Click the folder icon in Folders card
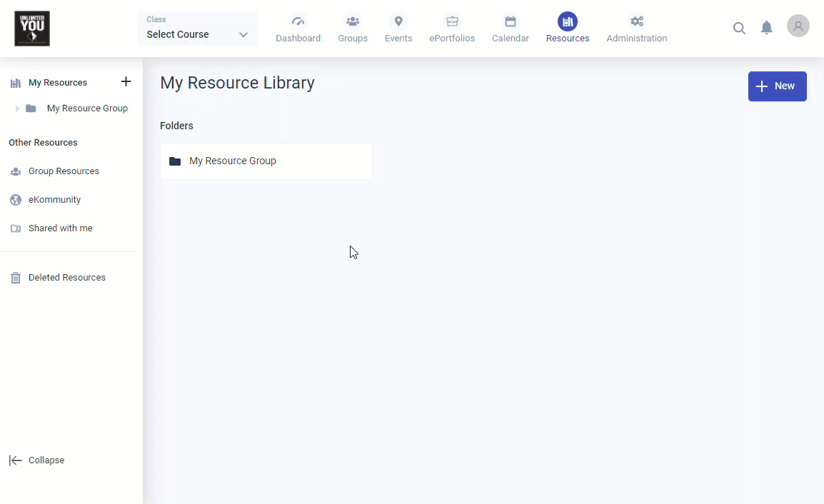The height and width of the screenshot is (504, 824). [x=175, y=161]
